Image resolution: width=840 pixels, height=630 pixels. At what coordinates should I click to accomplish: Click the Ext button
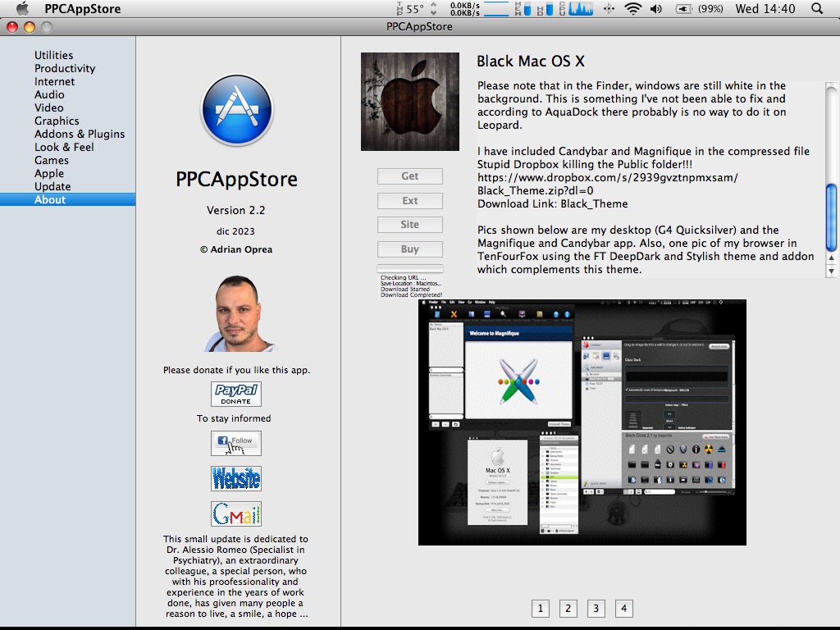tap(410, 201)
